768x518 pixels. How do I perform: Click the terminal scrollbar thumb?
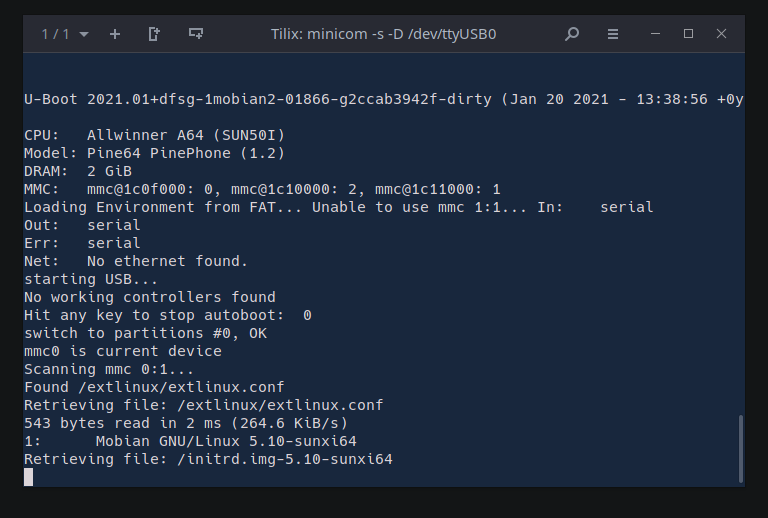click(740, 448)
